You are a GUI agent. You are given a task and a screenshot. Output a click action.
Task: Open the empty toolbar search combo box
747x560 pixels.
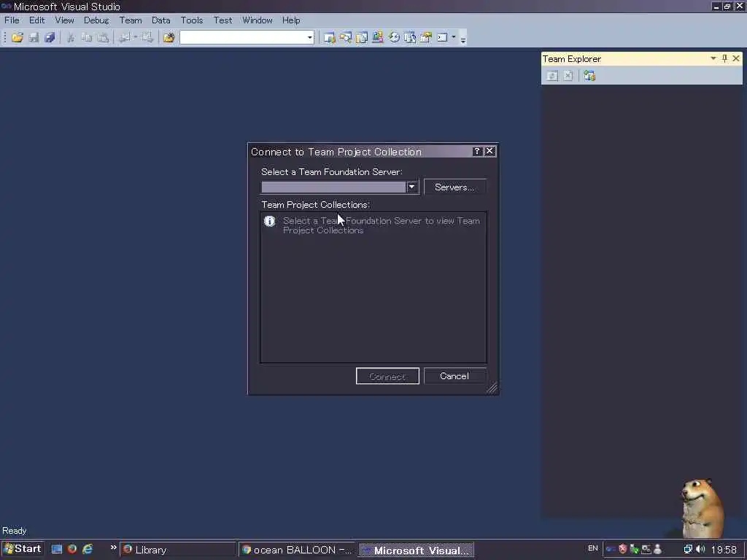click(247, 37)
